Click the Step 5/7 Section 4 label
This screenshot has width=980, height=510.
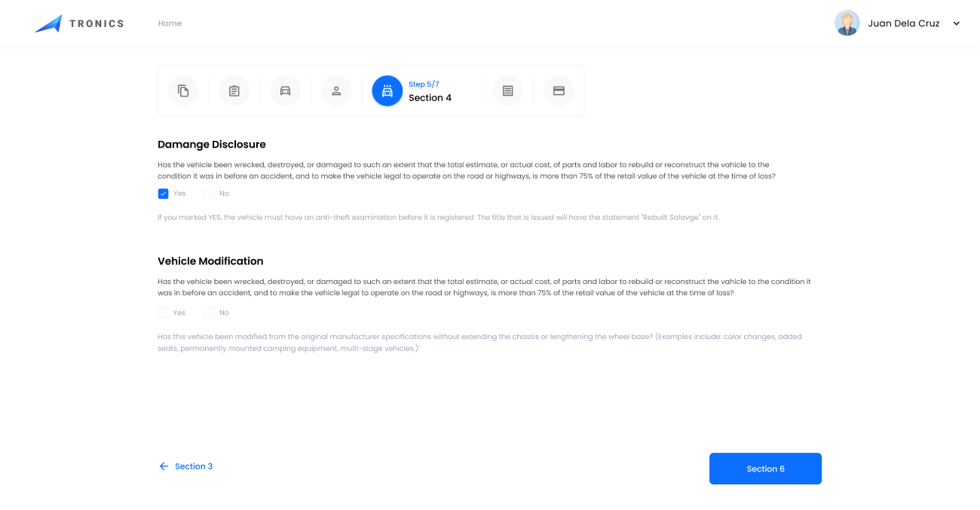(x=430, y=92)
